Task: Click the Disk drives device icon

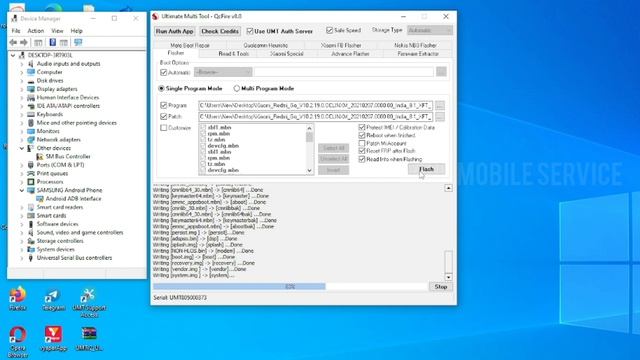Action: tap(31, 80)
